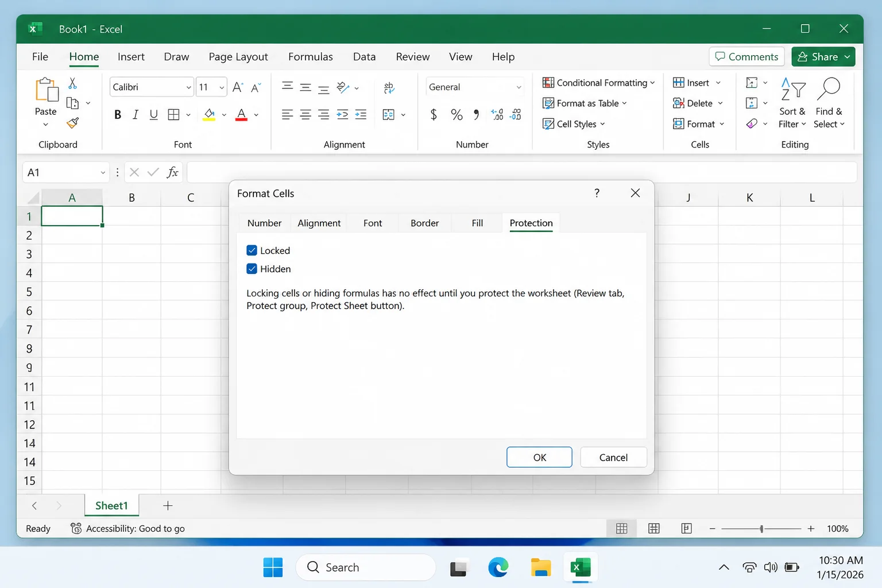Screen dimensions: 882x588
Task: Click Increase Indent icon
Action: pos(361,115)
